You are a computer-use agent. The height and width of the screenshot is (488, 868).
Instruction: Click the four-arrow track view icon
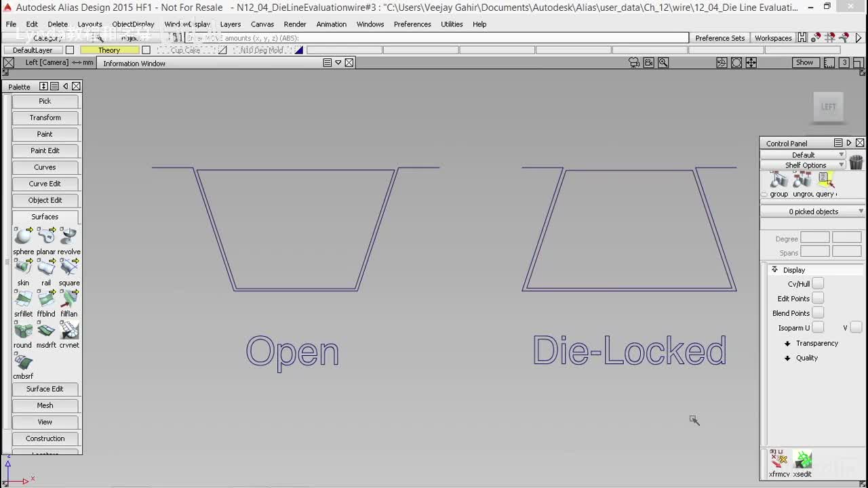point(751,62)
